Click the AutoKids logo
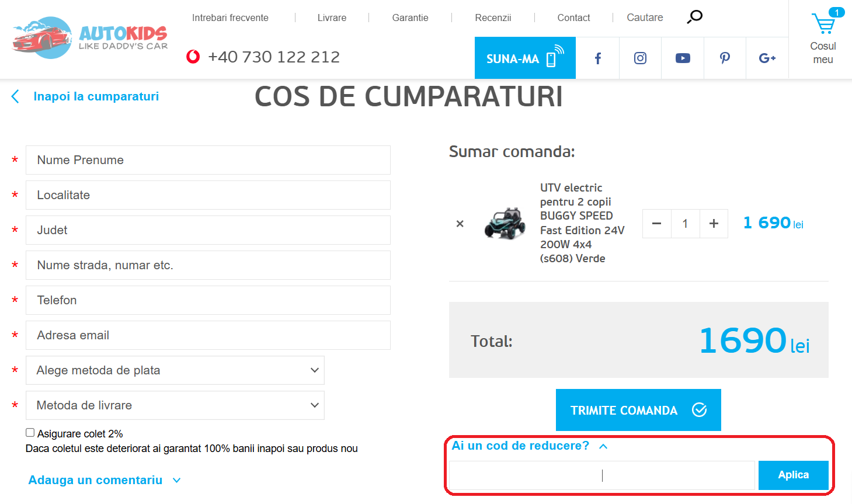Viewport: 852px width, 504px height. pos(88,37)
